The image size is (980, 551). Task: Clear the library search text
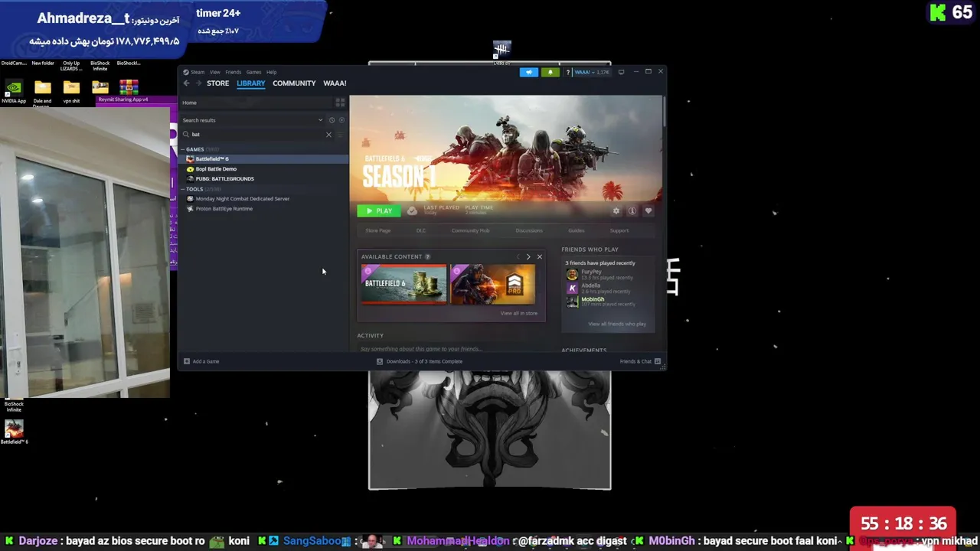coord(328,135)
